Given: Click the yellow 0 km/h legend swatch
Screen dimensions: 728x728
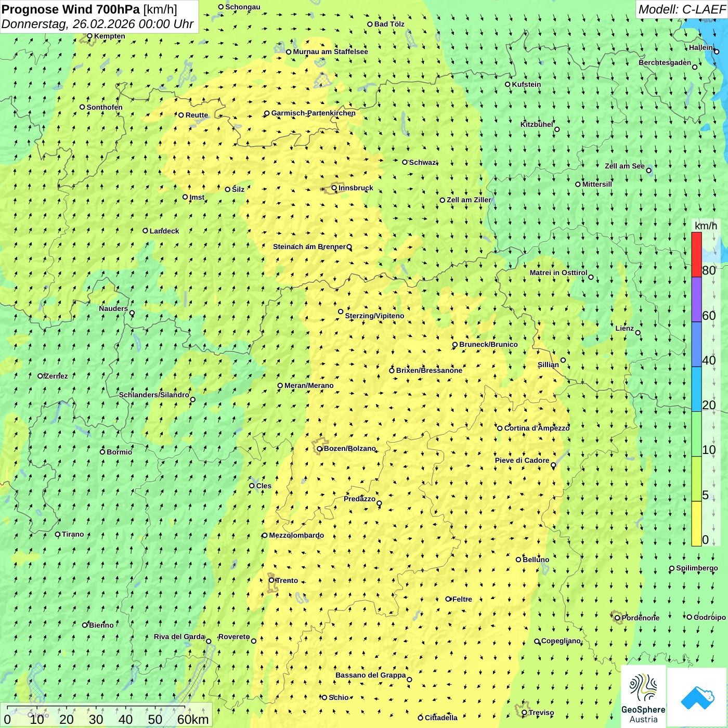Looking at the screenshot, I should [696, 524].
